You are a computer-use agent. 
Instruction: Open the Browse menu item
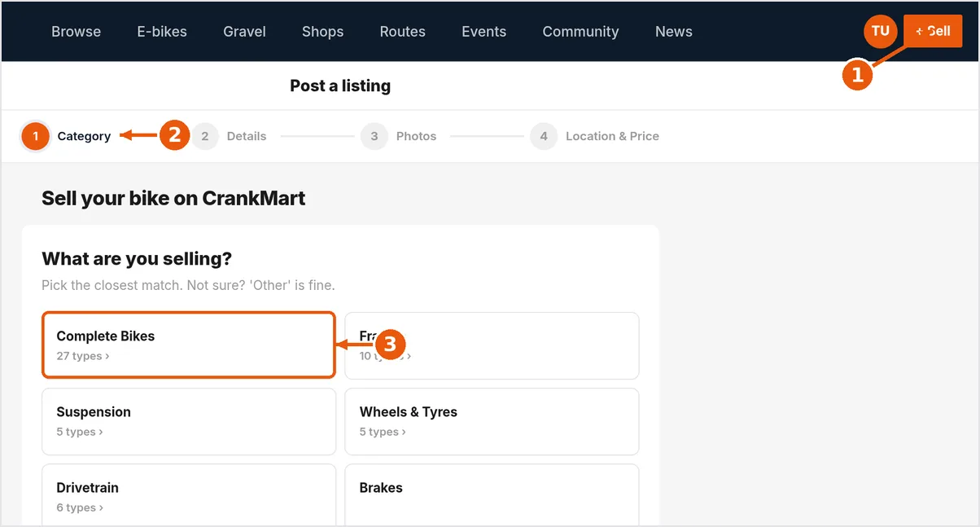(x=77, y=32)
